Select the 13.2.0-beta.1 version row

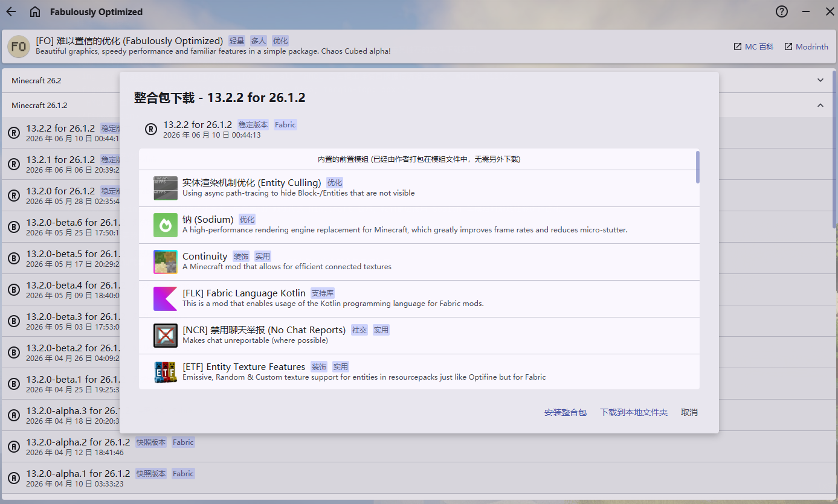[x=60, y=384]
